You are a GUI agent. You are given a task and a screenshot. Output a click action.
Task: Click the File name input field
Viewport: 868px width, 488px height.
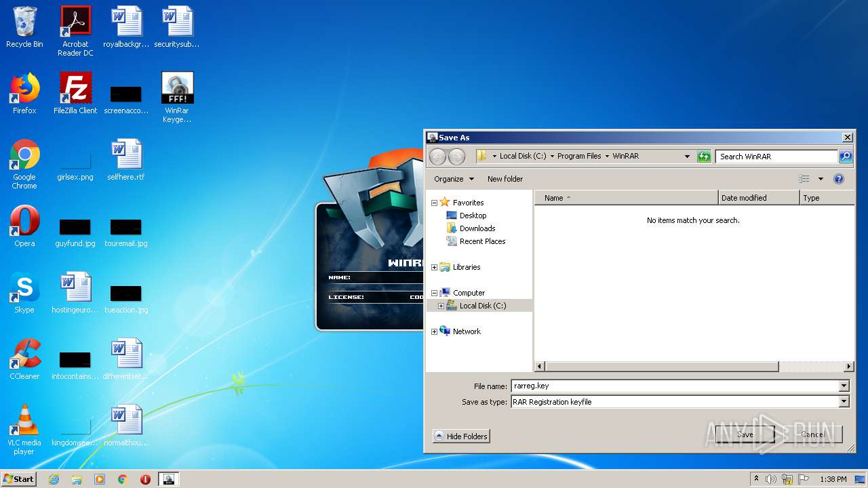pos(675,386)
